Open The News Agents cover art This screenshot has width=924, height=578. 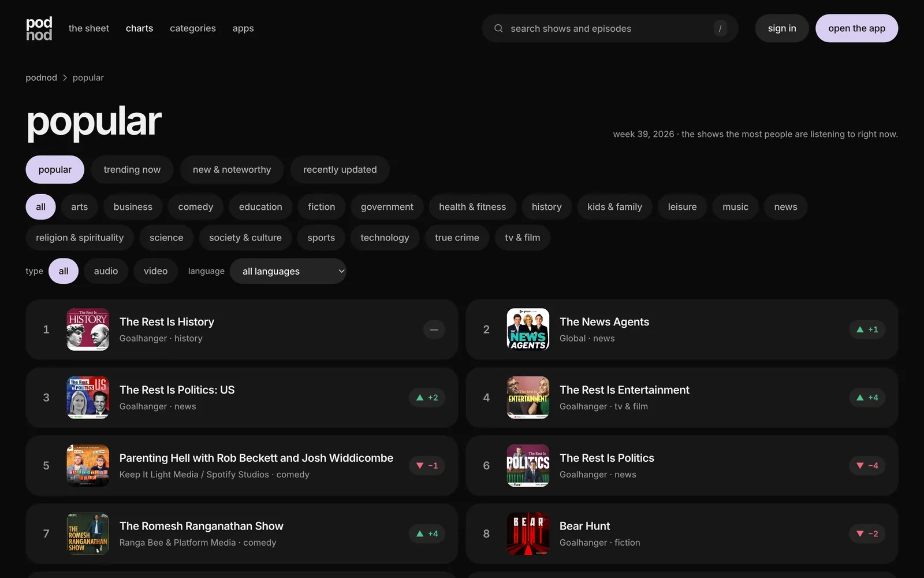(528, 329)
